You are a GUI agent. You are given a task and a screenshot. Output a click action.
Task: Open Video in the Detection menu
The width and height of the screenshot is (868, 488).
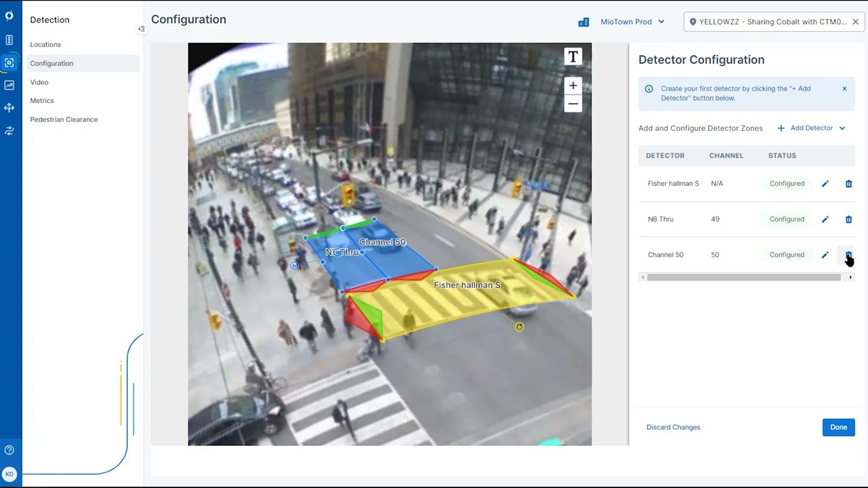click(39, 82)
